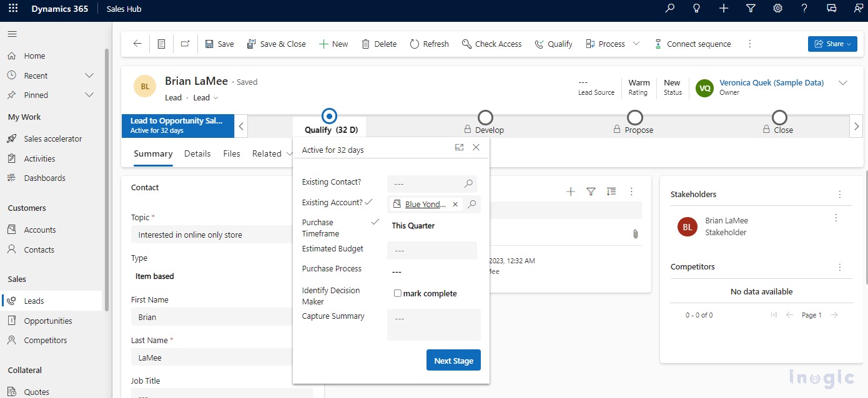Image resolution: width=868 pixels, height=398 pixels.
Task: Expand the Process dropdown in the command bar
Action: pos(636,44)
